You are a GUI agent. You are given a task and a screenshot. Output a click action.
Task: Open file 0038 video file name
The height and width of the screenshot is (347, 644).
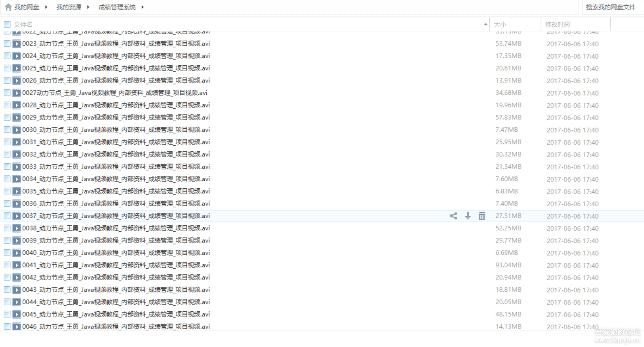[116, 228]
